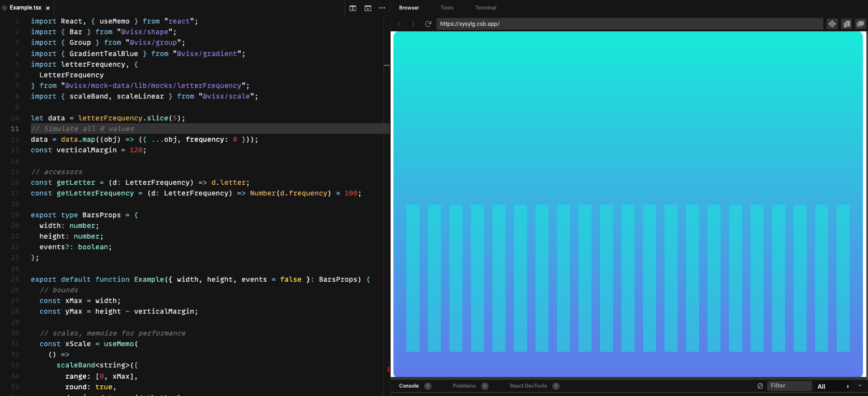868x396 pixels.
Task: Click the "// bounds" comment
Action: click(59, 290)
